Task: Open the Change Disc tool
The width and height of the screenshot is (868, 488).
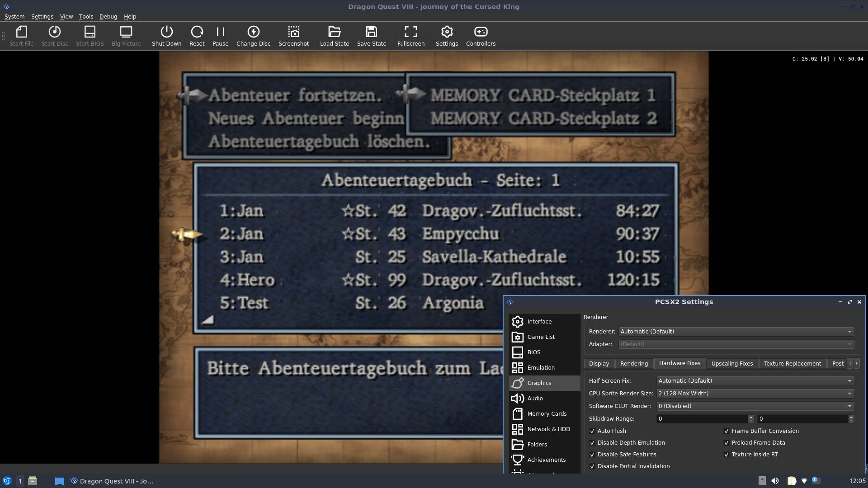Action: pyautogui.click(x=253, y=36)
